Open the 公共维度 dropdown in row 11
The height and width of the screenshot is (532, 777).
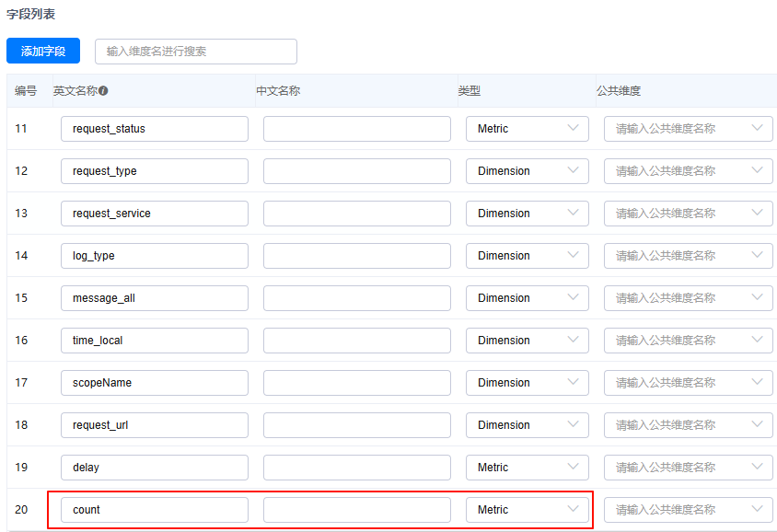coord(688,129)
